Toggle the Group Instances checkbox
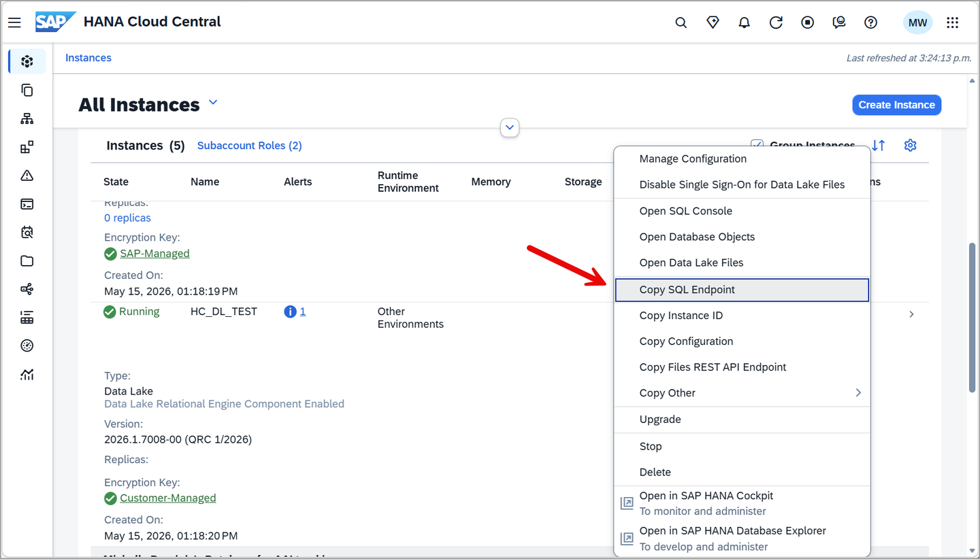Screen dimensions: 980x559 757,145
